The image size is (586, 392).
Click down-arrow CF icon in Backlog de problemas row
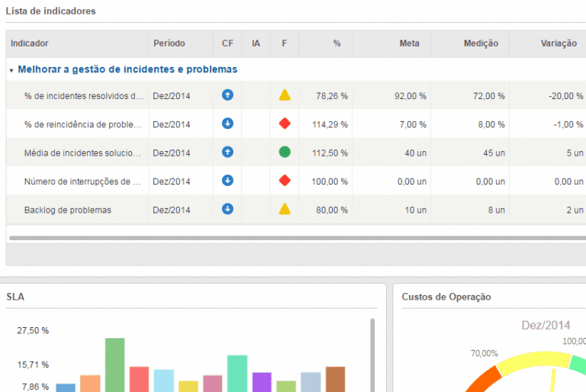227,209
